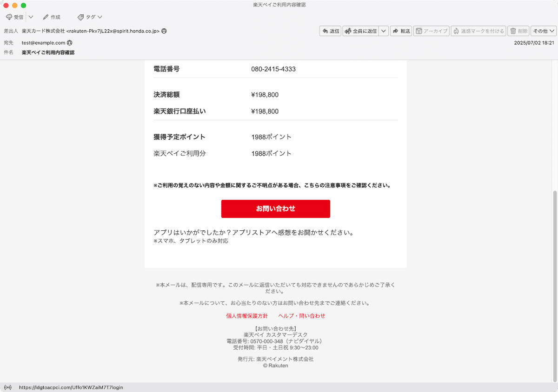Click the 決済総額 amount ¥198,800
Viewport: 558px width, 392px height.
click(x=265, y=95)
